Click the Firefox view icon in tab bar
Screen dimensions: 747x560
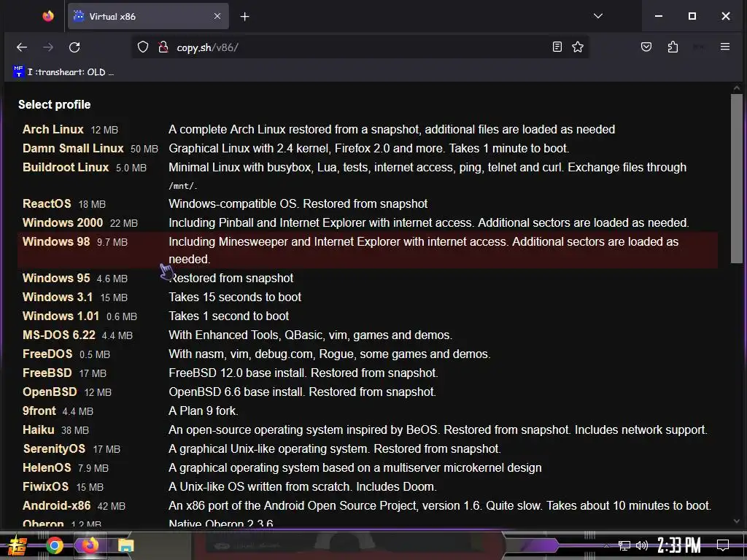coord(48,16)
